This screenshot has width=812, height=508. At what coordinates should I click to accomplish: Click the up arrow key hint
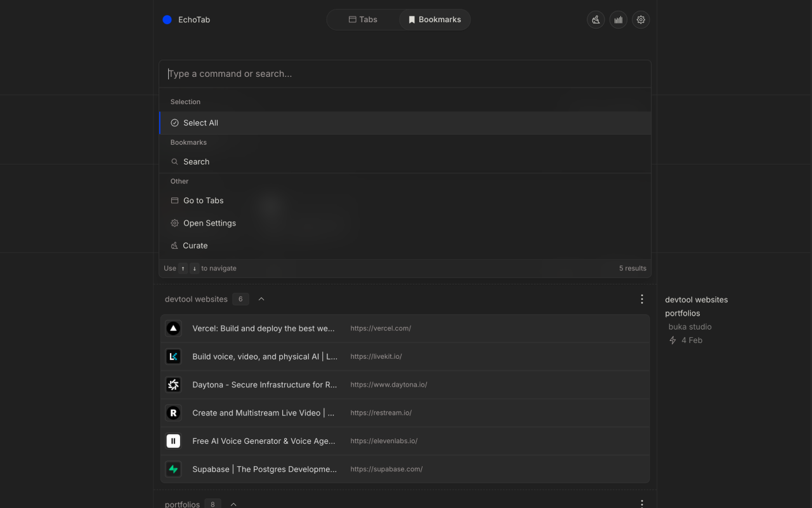[183, 268]
